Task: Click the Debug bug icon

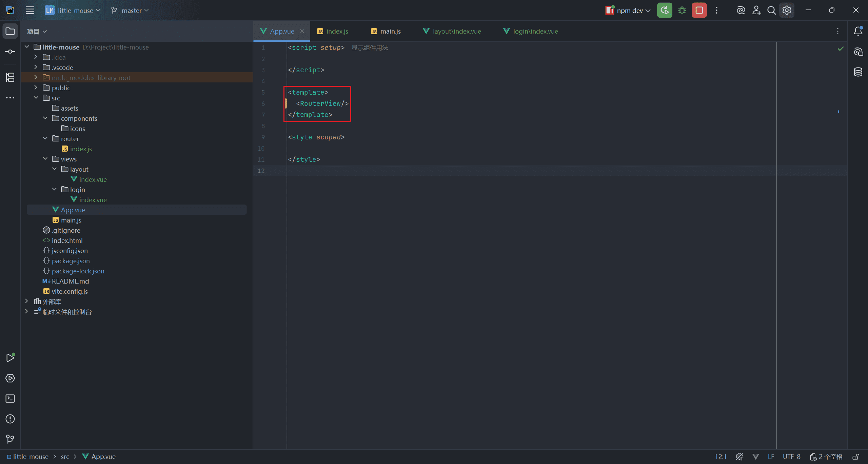Action: 682,11
